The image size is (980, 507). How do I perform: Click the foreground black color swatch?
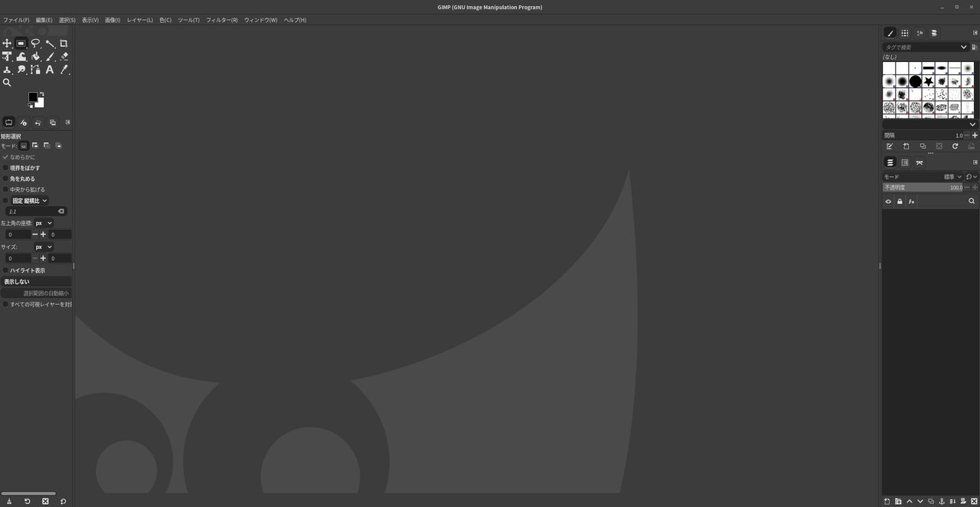pyautogui.click(x=33, y=97)
